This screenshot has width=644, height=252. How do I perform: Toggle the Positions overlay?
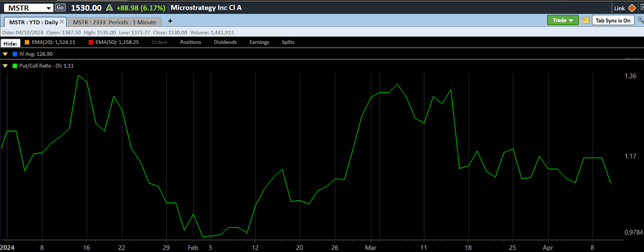[191, 42]
